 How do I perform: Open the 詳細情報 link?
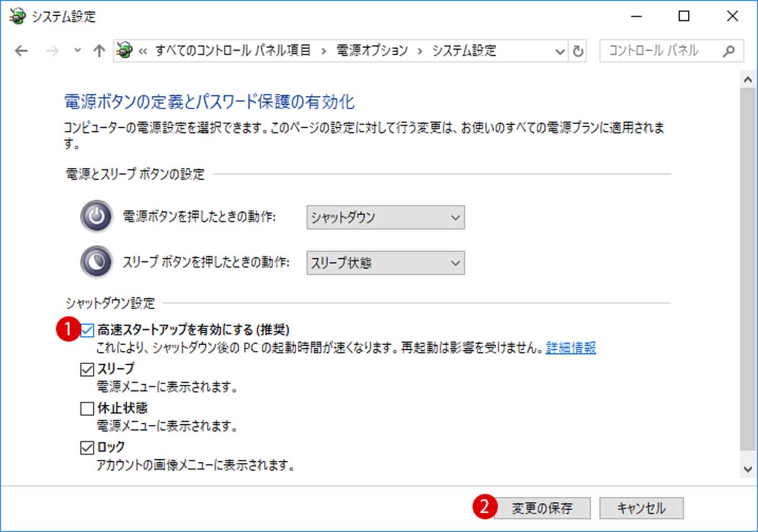click(x=571, y=348)
